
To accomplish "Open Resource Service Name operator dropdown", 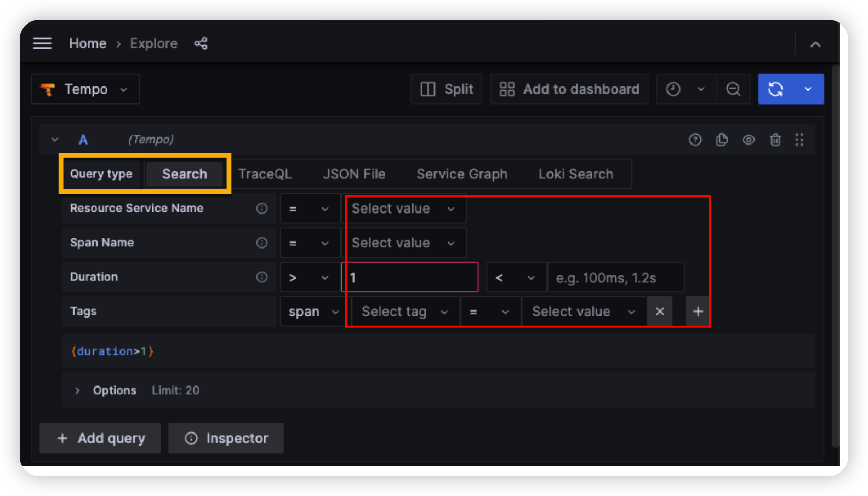I will coord(310,209).
